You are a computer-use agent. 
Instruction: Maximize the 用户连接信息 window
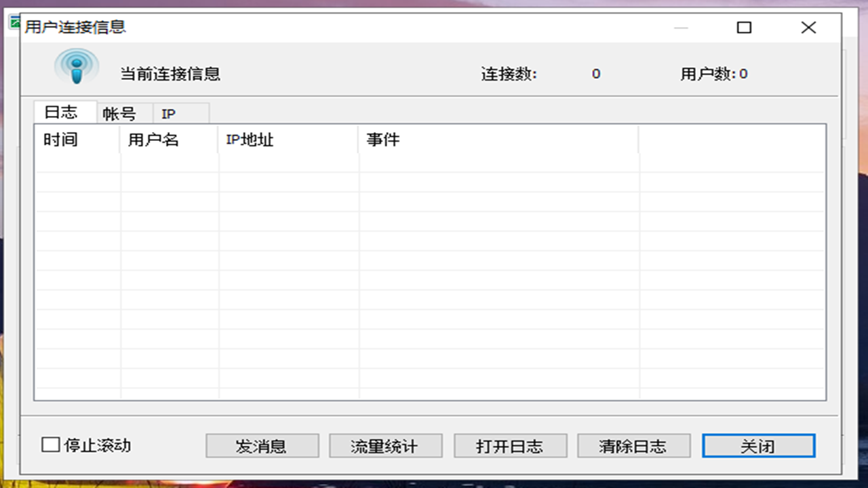[x=744, y=28]
